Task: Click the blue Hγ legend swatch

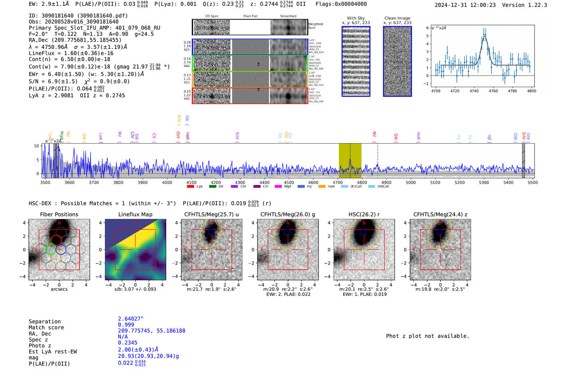Action: coord(301,187)
